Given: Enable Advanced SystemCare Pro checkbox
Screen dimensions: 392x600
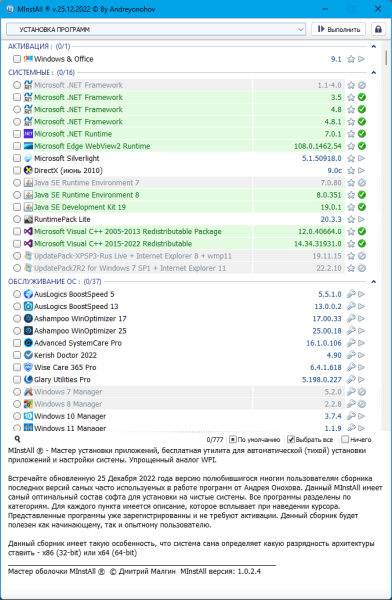Looking at the screenshot, I should [x=17, y=343].
